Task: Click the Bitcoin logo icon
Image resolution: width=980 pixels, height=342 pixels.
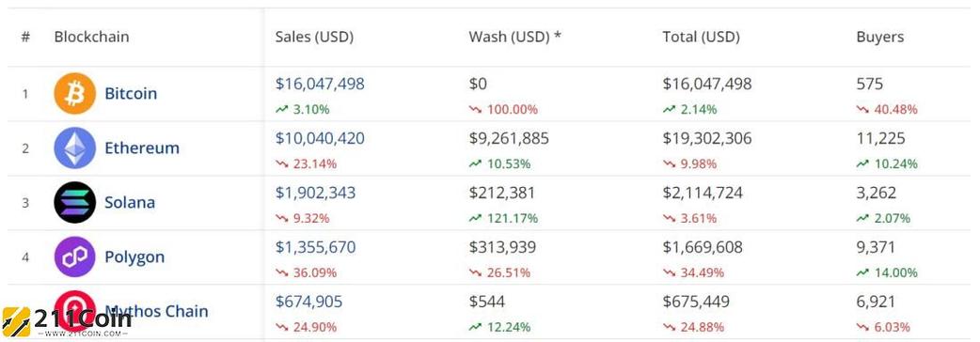Action: 74,94
